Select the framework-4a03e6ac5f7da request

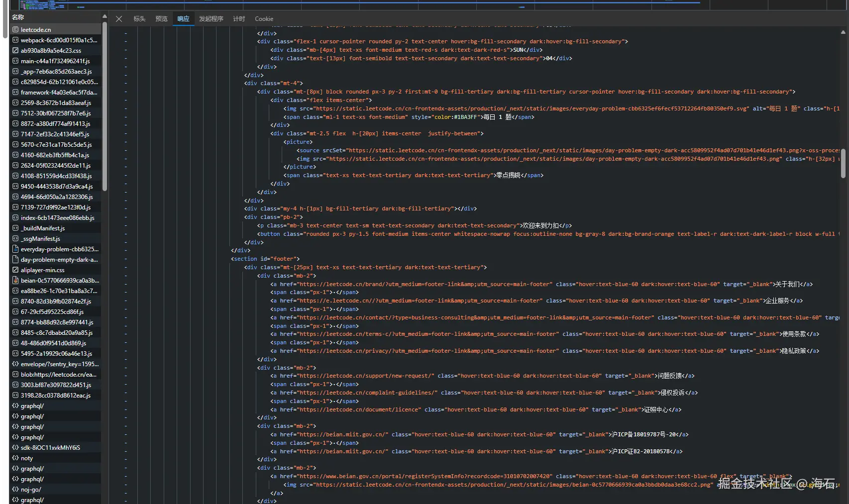tap(56, 93)
